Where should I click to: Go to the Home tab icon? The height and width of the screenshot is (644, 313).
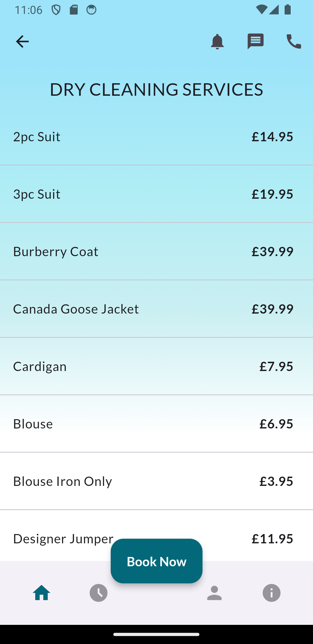[41, 593]
